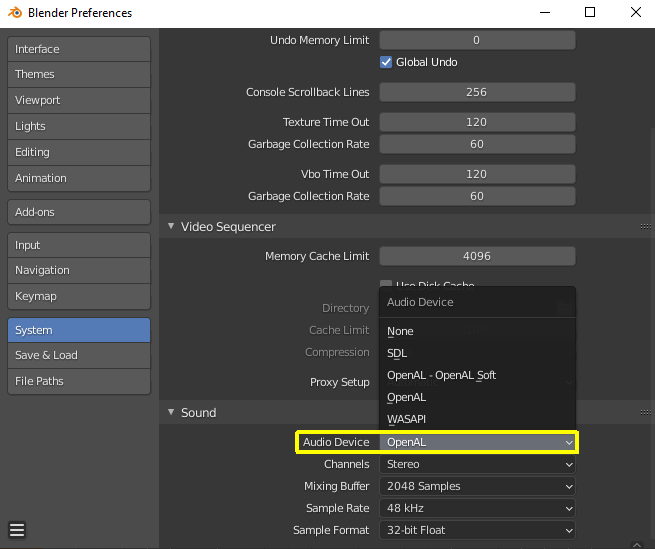Show Navigation preferences
The height and width of the screenshot is (549, 655).
79,270
